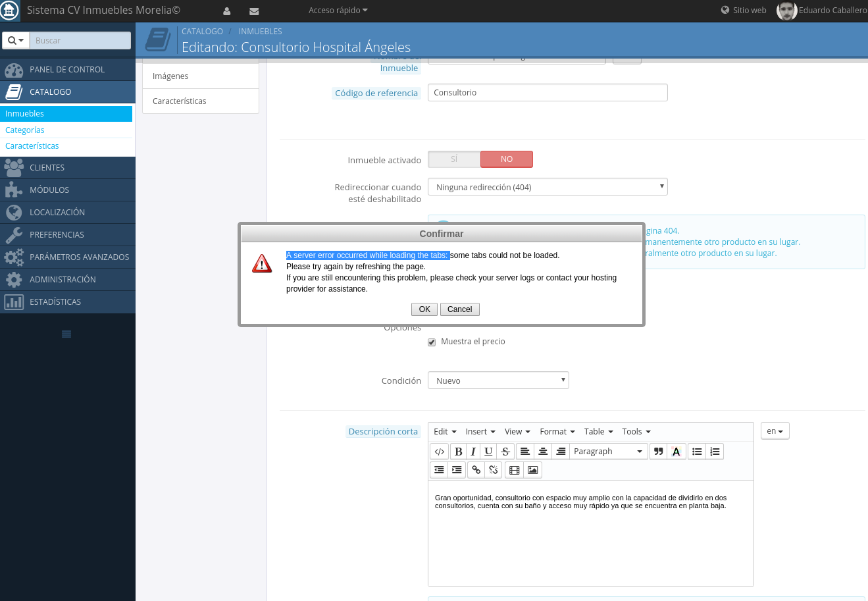868x601 pixels.
Task: Open Categorías in the sidebar
Action: point(66,130)
